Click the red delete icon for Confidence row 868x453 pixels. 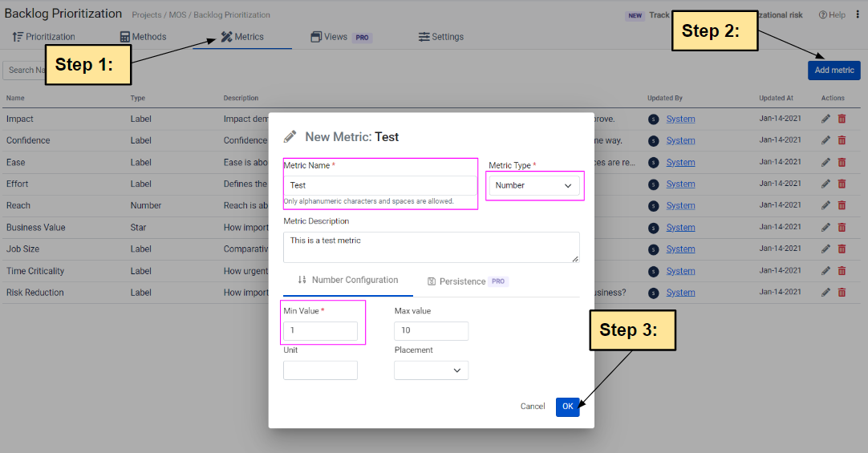pyautogui.click(x=842, y=140)
